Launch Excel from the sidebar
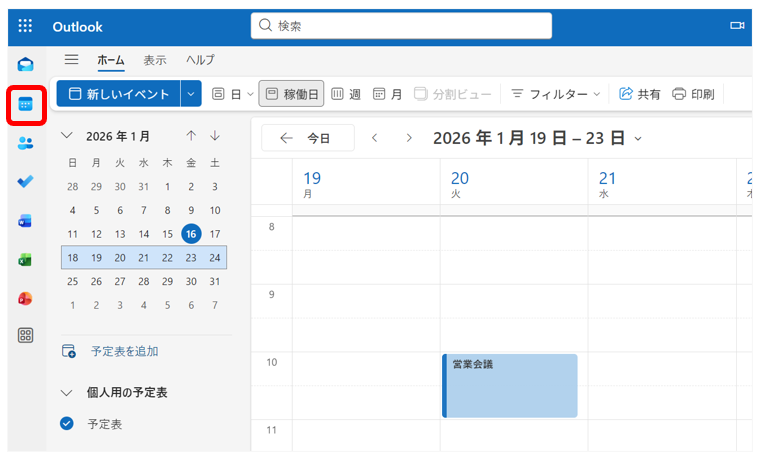This screenshot has height=463, width=760. pyautogui.click(x=25, y=260)
